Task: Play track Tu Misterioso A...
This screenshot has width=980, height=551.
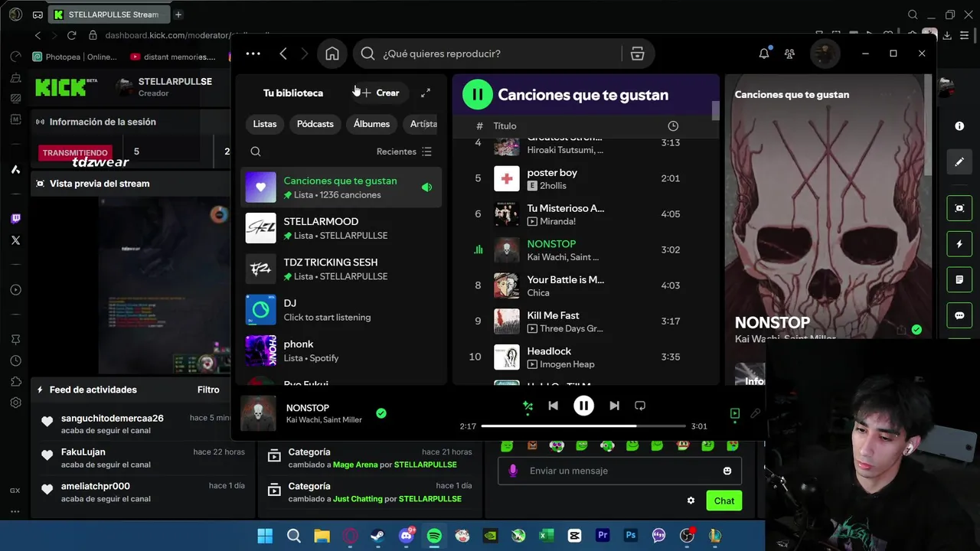Action: tap(586, 214)
